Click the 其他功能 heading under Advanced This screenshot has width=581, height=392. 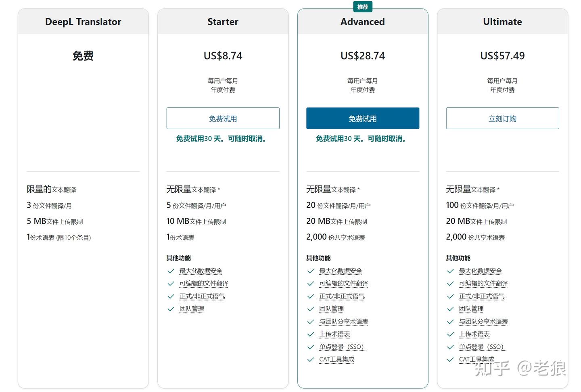318,258
